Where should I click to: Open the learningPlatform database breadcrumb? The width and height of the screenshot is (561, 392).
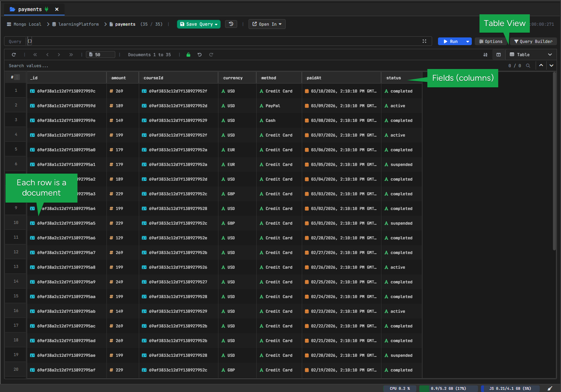(75, 24)
